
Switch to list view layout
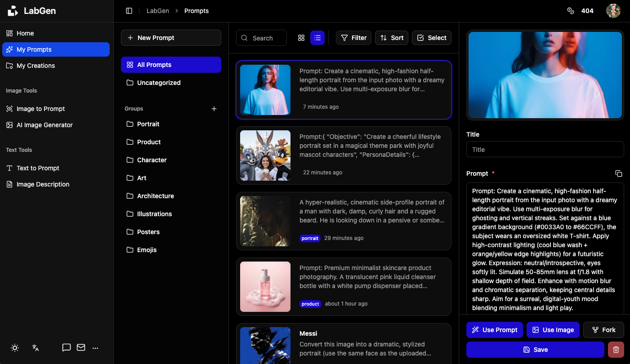317,38
